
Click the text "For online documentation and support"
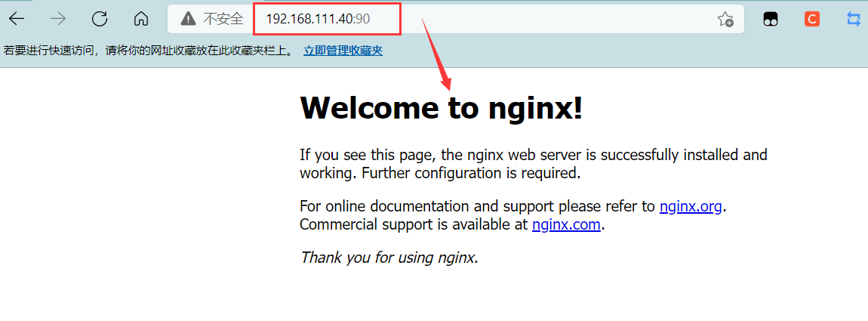click(x=426, y=207)
